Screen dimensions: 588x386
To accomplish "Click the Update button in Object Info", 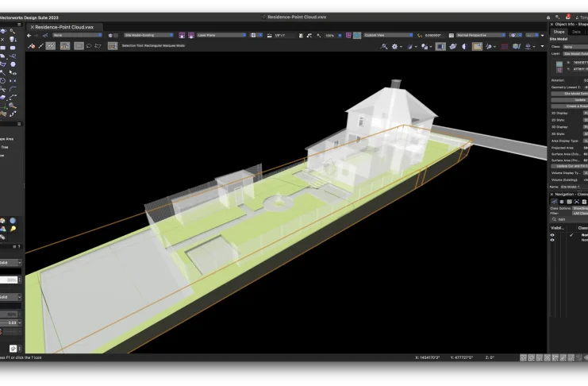I will coord(579,99).
